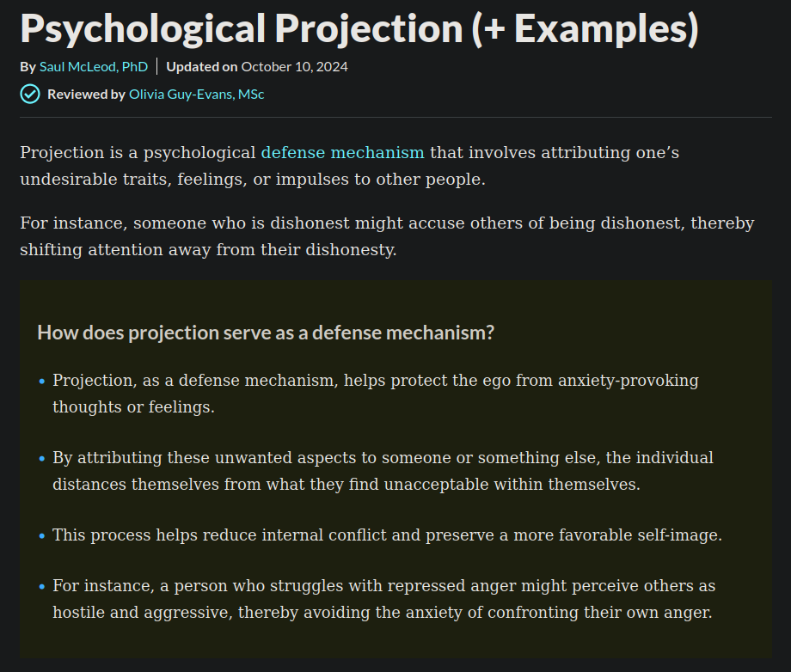791x672 pixels.
Task: Click the bullet dot before 'For instance, a person'
Action: pyautogui.click(x=42, y=587)
